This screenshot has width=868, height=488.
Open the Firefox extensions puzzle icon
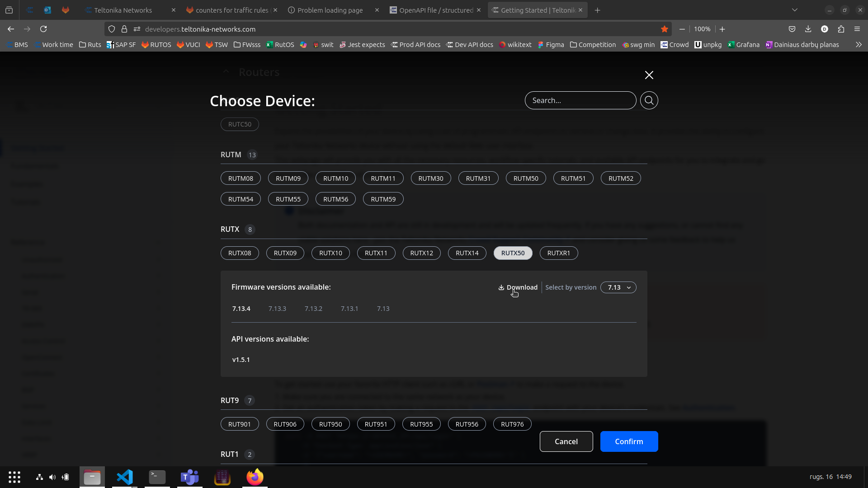click(841, 29)
